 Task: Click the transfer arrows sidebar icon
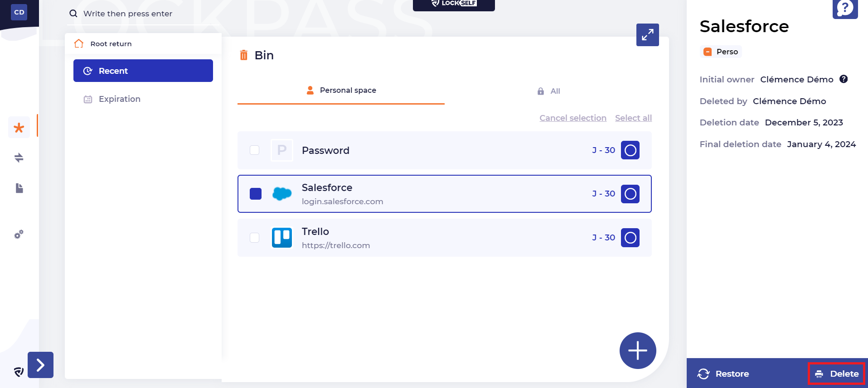(19, 158)
